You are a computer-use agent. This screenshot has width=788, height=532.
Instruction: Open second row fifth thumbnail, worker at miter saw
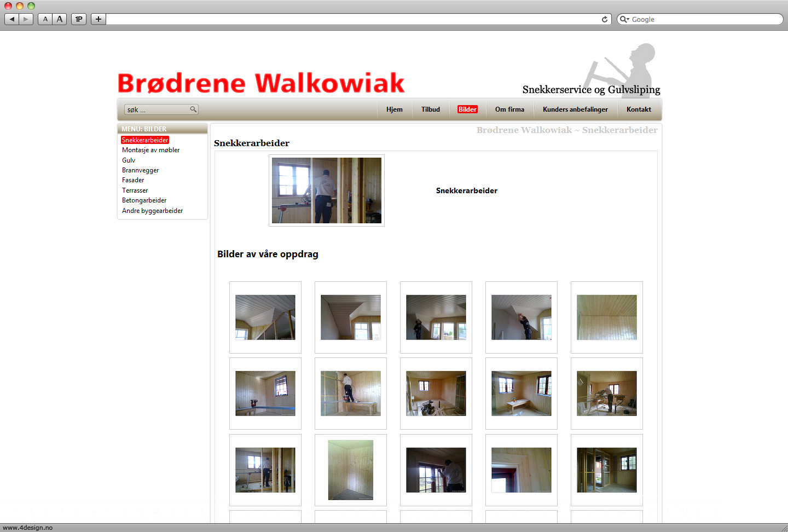point(607,394)
